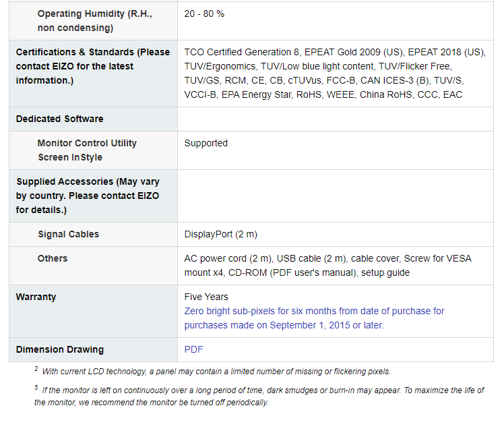Click the Monitor Control Utility label
Viewport: 504px width, 439px height.
click(87, 143)
